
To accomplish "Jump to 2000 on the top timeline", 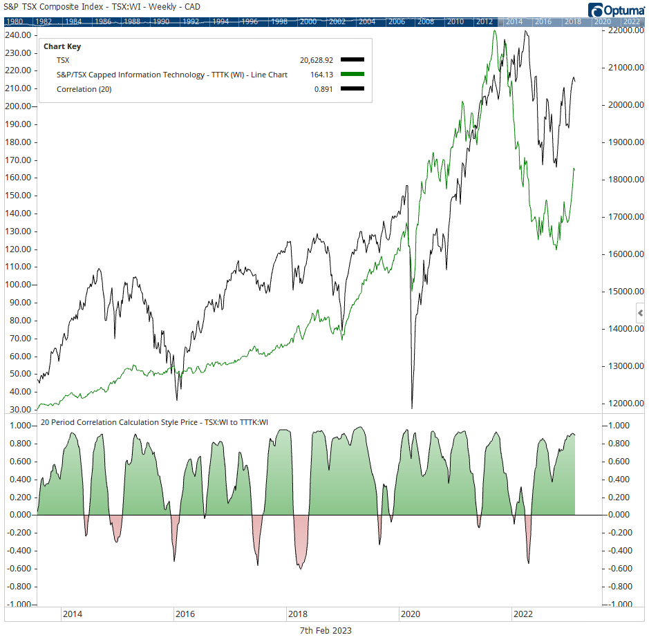I will click(308, 21).
